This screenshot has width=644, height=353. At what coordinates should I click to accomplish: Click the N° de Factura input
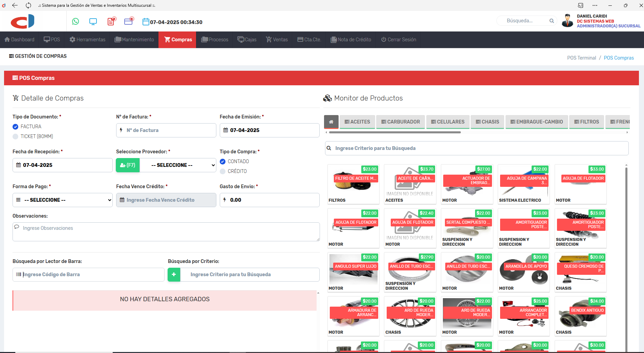[166, 130]
